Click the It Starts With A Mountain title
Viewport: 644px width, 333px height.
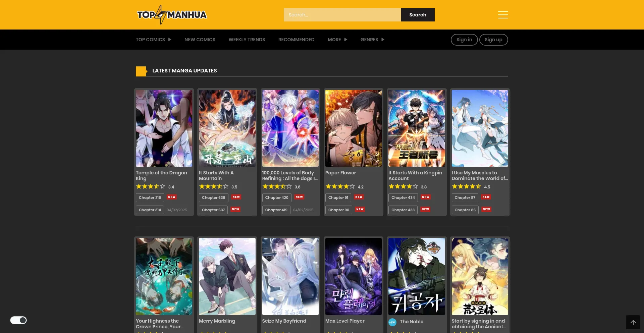(216, 175)
